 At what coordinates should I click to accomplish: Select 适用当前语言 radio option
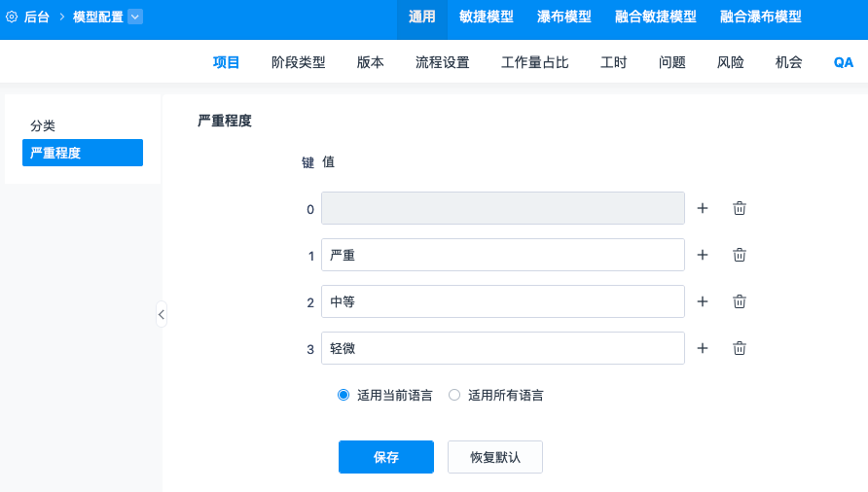coord(344,395)
